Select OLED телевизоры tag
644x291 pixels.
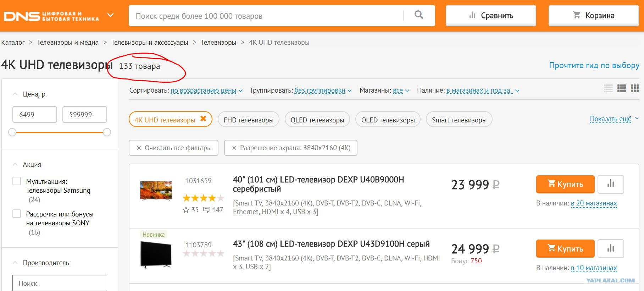[388, 120]
